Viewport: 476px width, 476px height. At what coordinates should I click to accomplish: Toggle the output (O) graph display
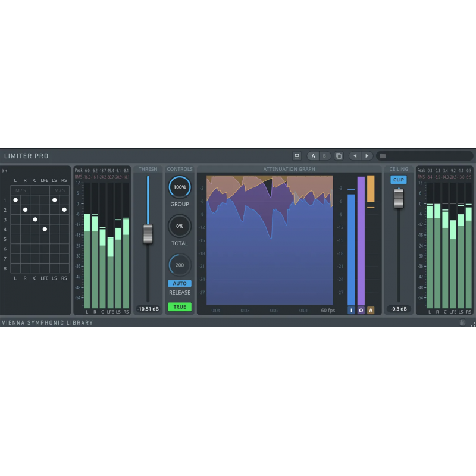pos(361,310)
